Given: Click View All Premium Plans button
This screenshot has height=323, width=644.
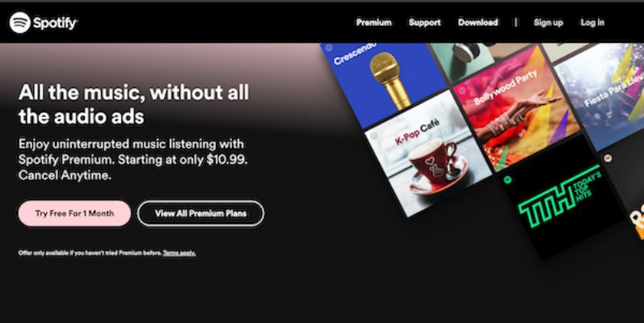Looking at the screenshot, I should coord(201,213).
